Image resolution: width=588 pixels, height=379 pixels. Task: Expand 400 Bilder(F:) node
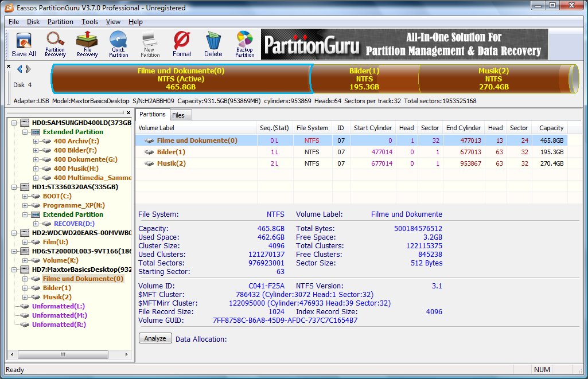coord(36,150)
